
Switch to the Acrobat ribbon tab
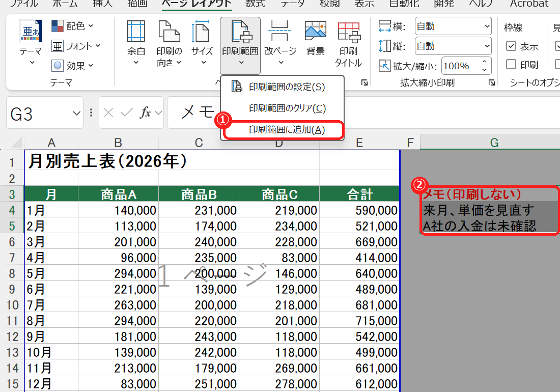[529, 4]
